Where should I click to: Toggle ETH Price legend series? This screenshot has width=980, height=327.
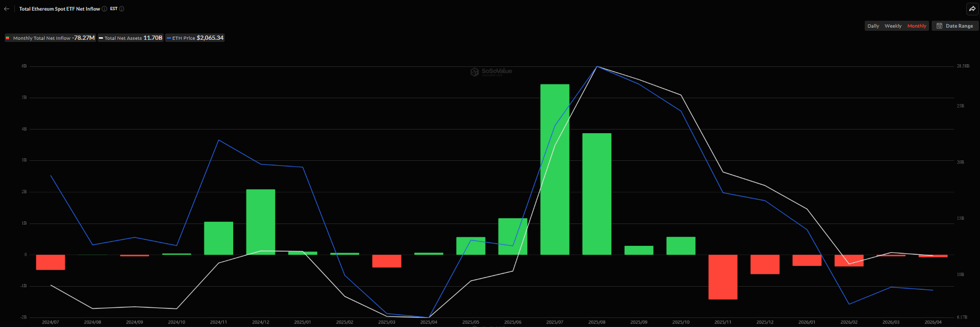(195, 38)
